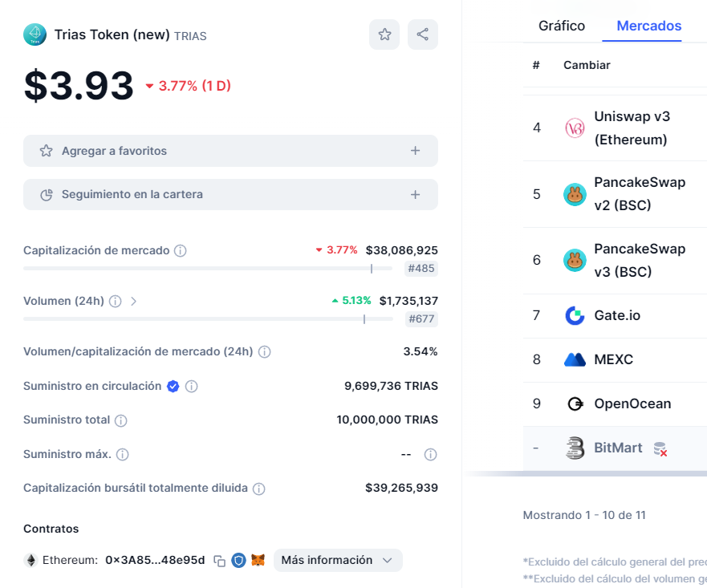Click the Ethereum chain logo
The width and height of the screenshot is (707, 588).
tap(31, 561)
